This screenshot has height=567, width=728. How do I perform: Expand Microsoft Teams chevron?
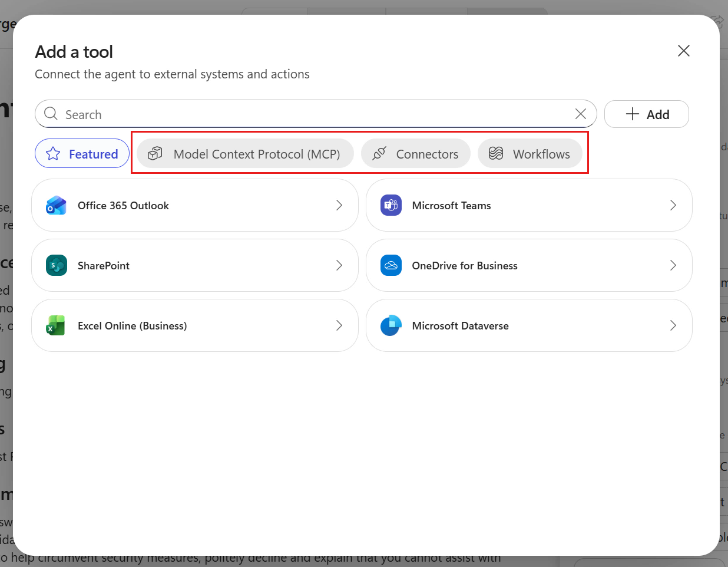(673, 205)
